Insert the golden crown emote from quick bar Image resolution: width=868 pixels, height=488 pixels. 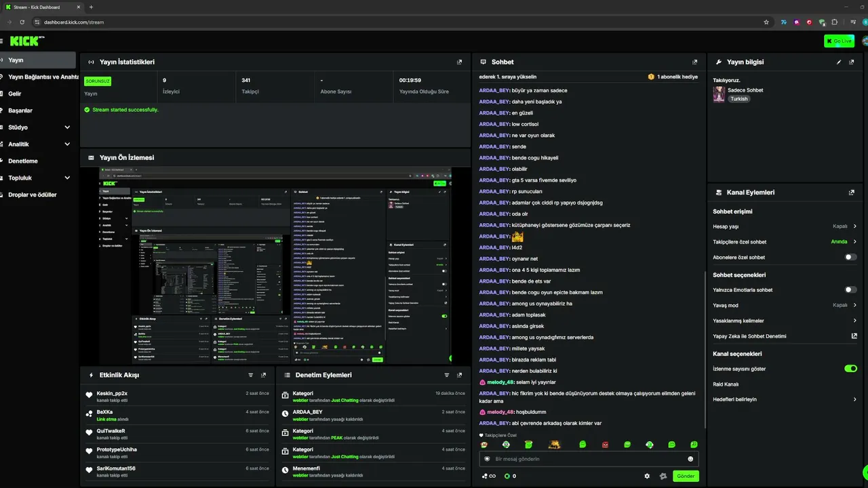click(554, 445)
